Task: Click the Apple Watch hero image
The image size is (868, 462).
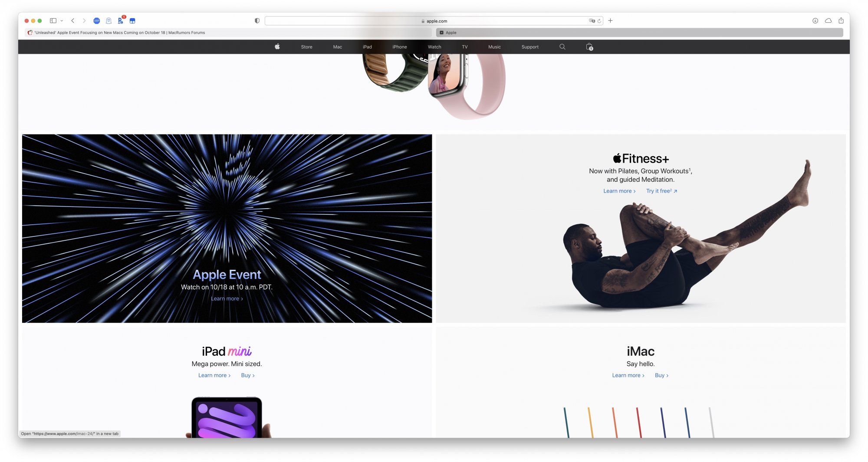Action: (x=434, y=86)
